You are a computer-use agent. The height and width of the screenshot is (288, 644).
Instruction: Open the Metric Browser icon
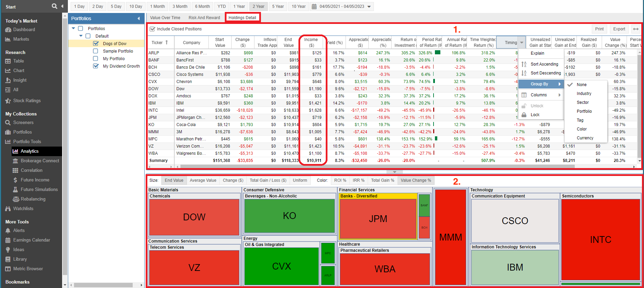pos(8,269)
